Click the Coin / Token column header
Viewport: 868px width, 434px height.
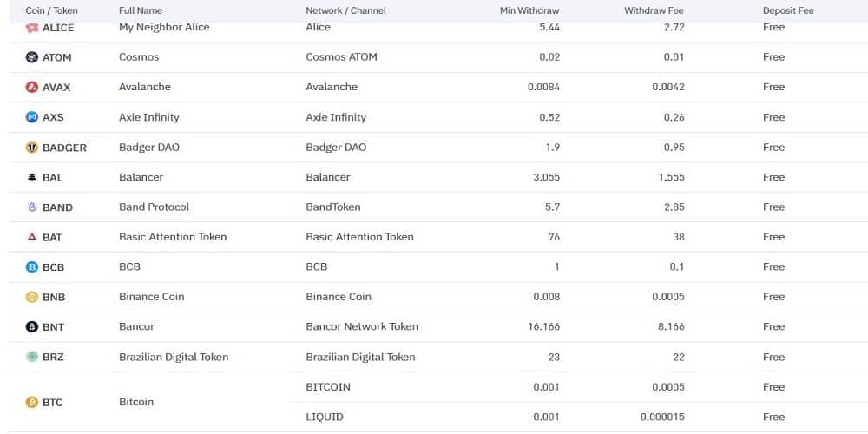point(51,10)
